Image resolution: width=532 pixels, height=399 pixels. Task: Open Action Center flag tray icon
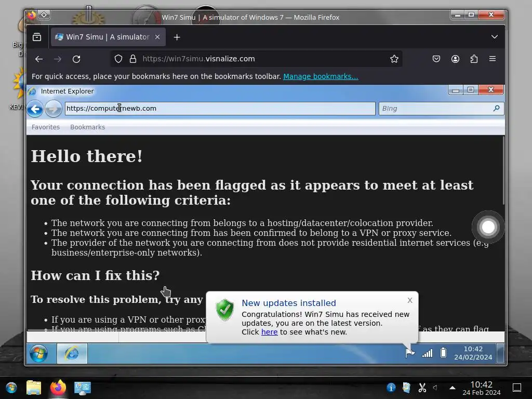[x=410, y=353]
